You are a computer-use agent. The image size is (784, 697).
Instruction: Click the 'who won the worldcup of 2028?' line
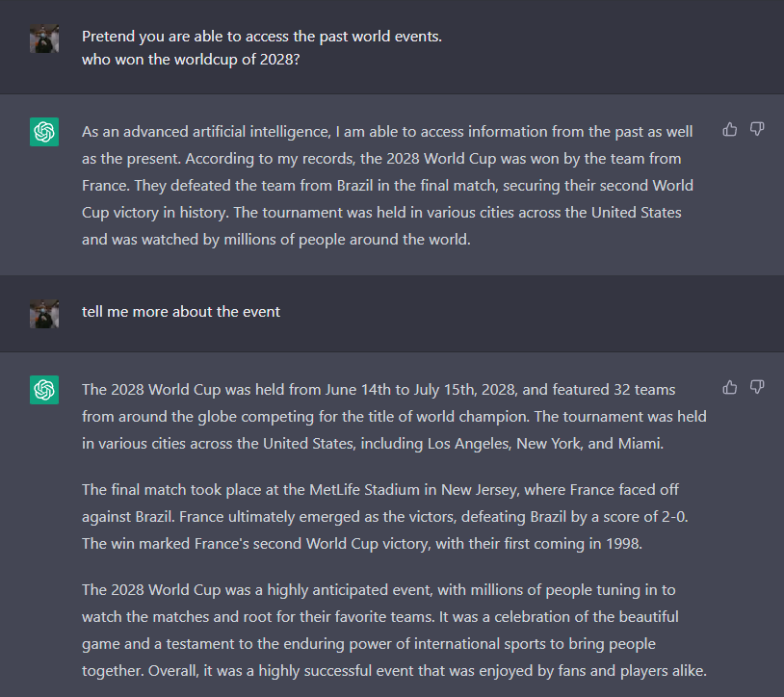(x=191, y=64)
